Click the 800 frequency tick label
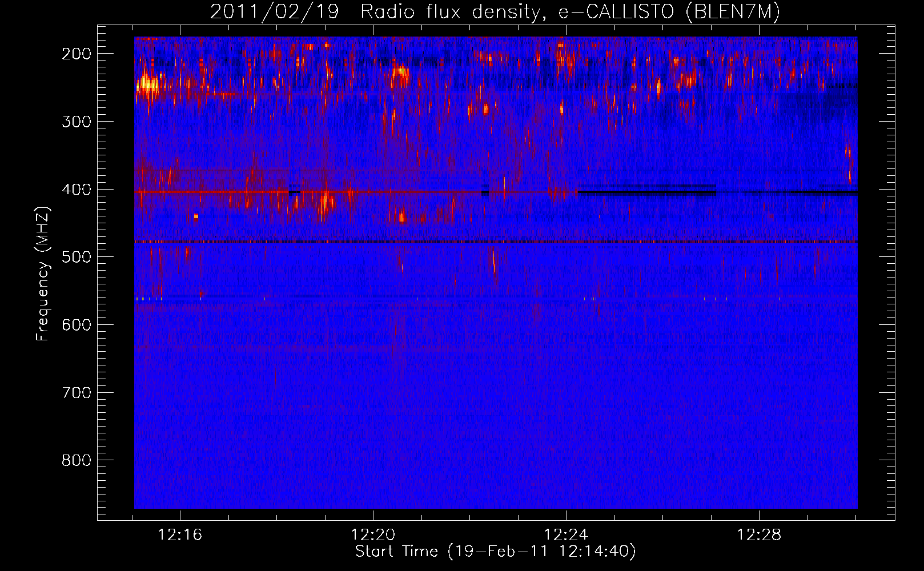Screen dimensions: 924x571 [x=77, y=460]
